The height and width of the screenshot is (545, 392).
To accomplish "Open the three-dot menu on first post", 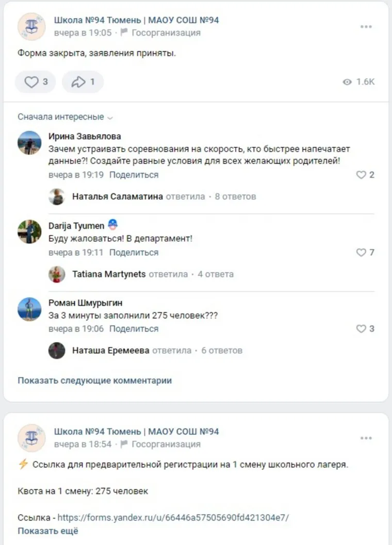I will coord(366,27).
